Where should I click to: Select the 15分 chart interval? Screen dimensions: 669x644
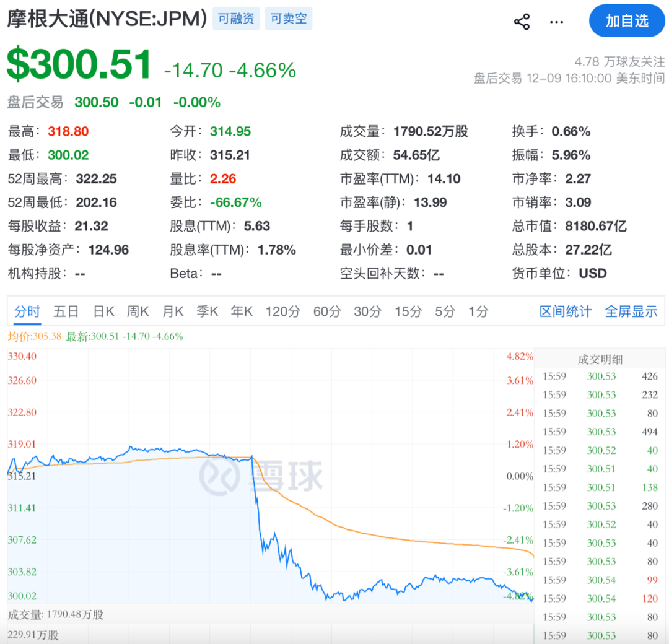(407, 311)
